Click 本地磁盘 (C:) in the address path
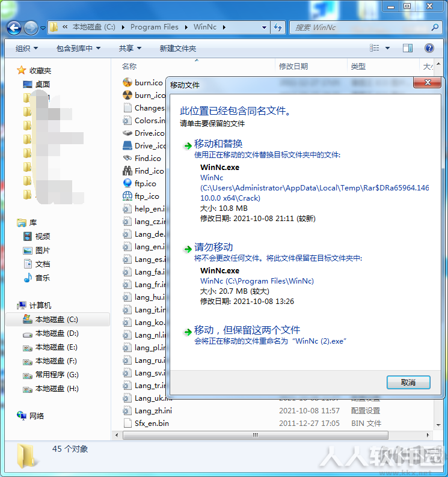 (94, 27)
